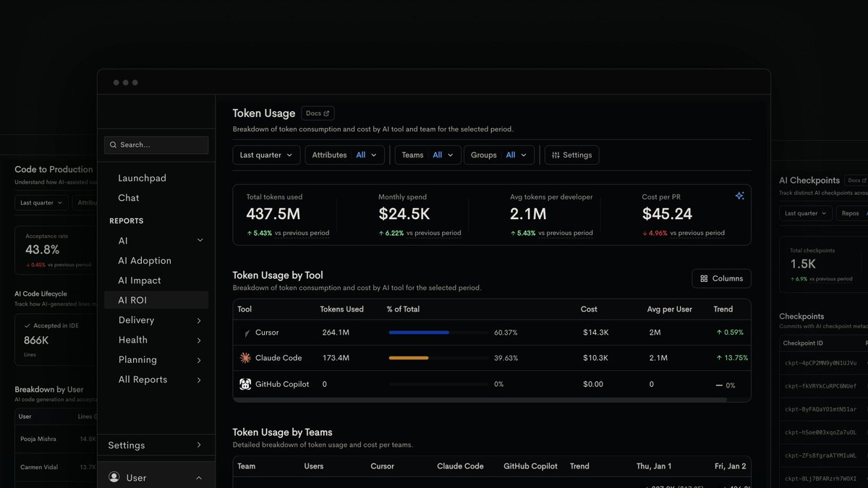Click the sparkle AI icon in summary card
The height and width of the screenshot is (488, 868).
tap(739, 196)
